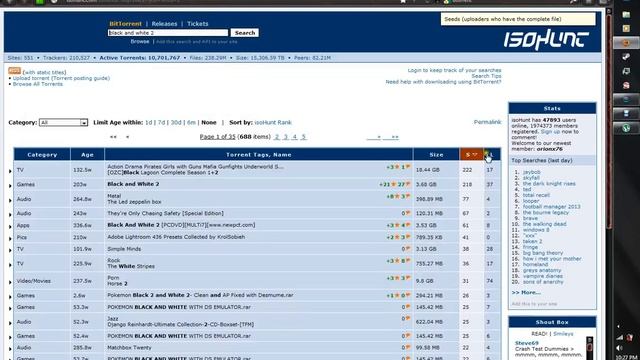
Task: Open the orange RSS feed icon
Action: (x=14, y=71)
